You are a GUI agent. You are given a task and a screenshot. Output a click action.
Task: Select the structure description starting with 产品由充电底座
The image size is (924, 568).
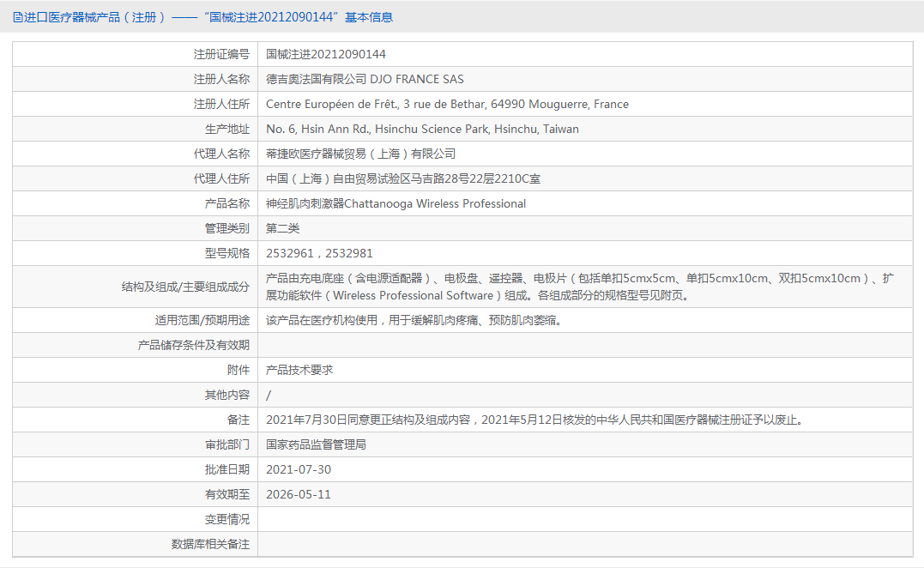[580, 287]
